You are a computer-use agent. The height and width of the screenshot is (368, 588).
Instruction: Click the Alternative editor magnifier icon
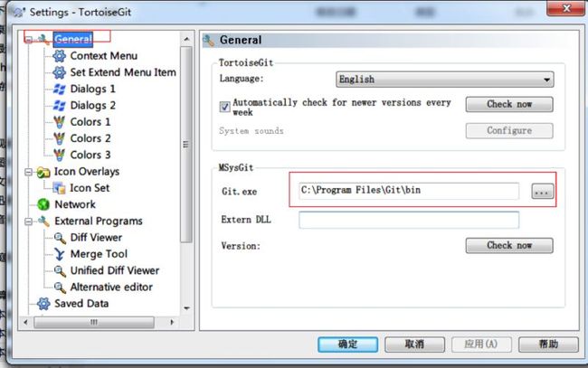[x=60, y=287]
